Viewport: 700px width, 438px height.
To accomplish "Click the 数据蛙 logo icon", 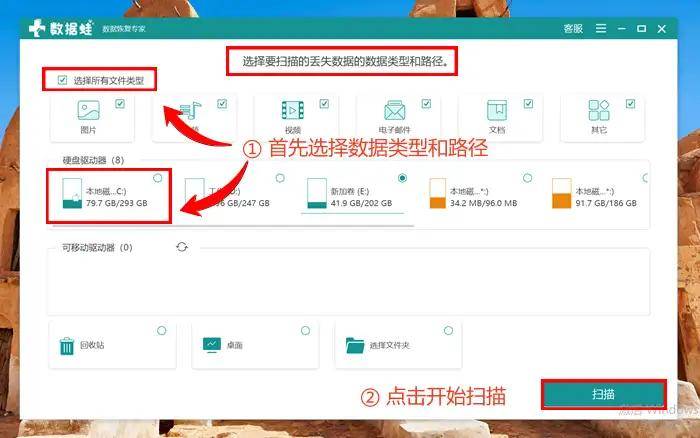I will coord(37,29).
